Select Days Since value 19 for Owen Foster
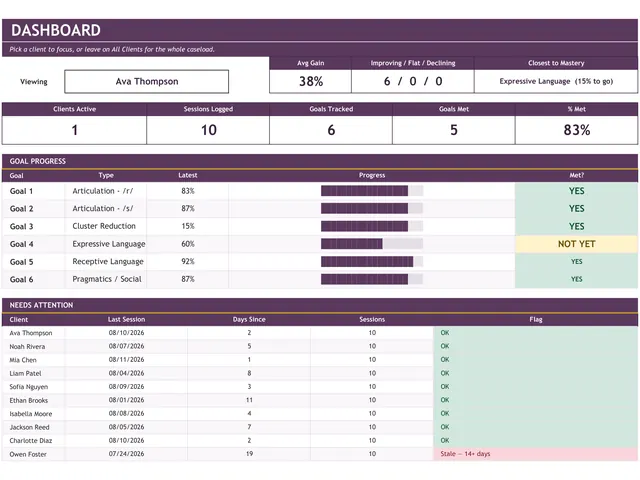 click(x=249, y=454)
